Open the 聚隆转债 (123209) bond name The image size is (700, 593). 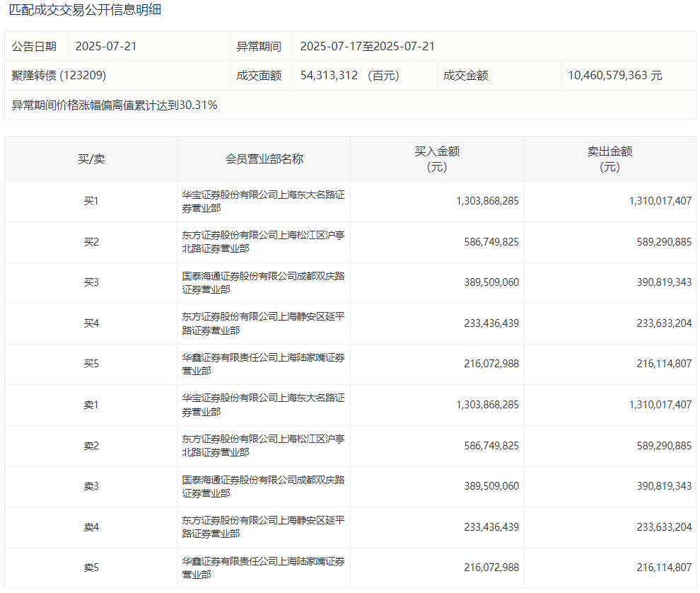[59, 76]
